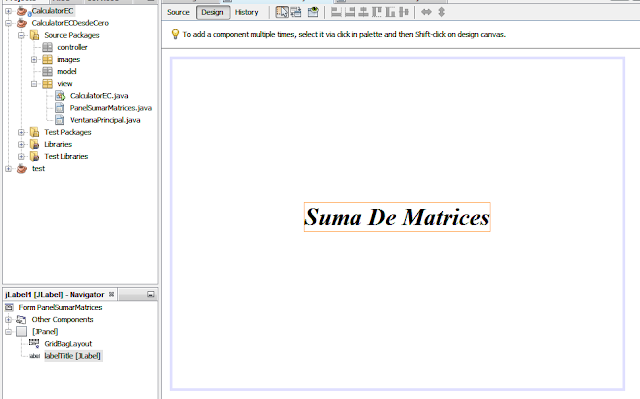This screenshot has width=640, height=399.
Task: Switch to Source view
Action: coord(178,12)
